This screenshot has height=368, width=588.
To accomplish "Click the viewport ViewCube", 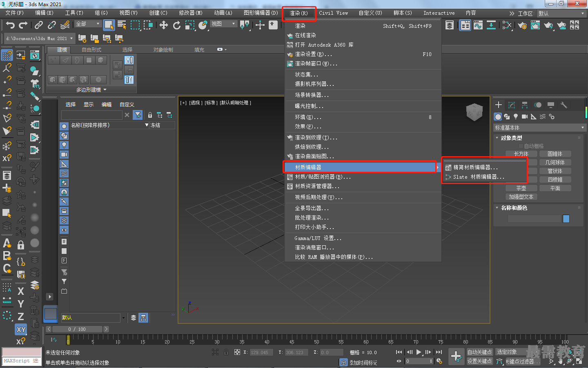I will tap(474, 112).
